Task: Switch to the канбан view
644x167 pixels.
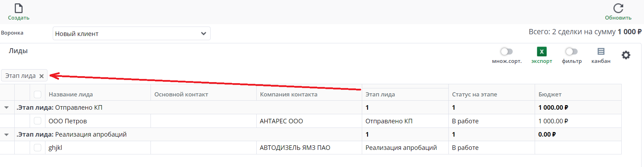Action: (x=601, y=52)
